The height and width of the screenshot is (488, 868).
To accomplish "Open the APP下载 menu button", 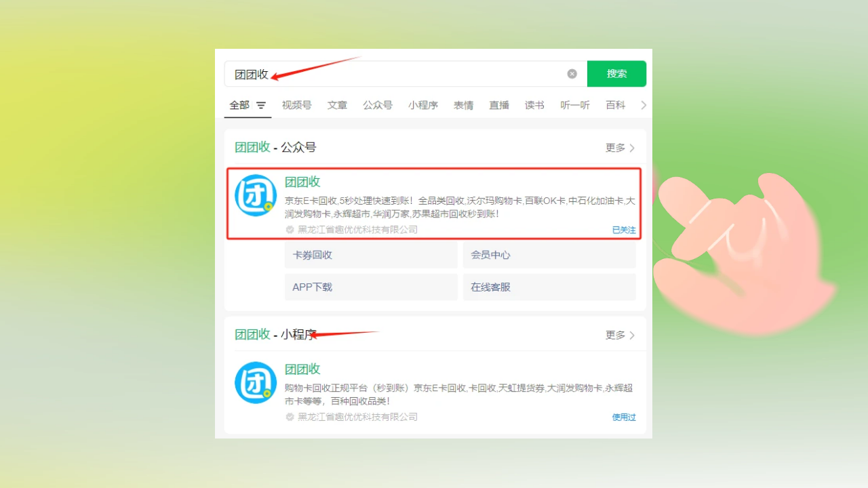I will [x=371, y=287].
